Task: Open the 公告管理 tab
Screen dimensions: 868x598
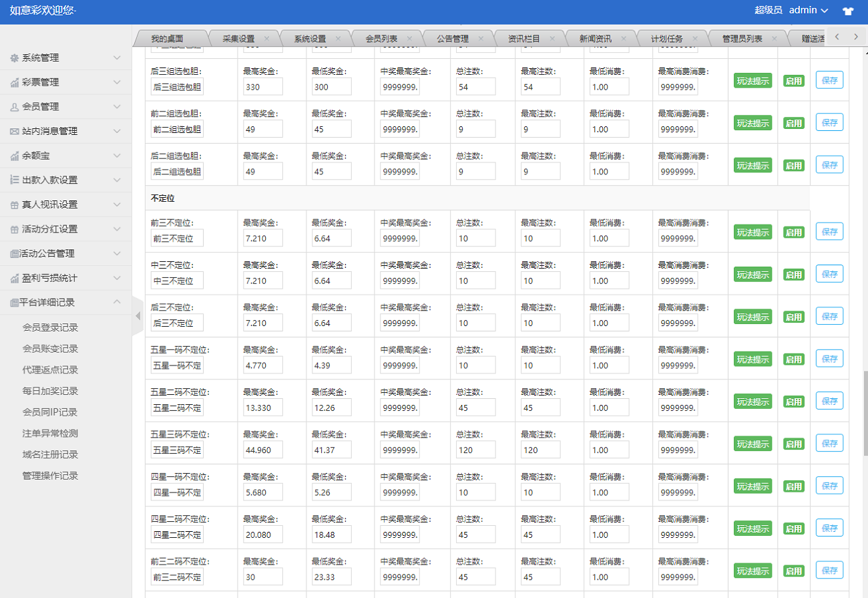Action: coord(453,39)
